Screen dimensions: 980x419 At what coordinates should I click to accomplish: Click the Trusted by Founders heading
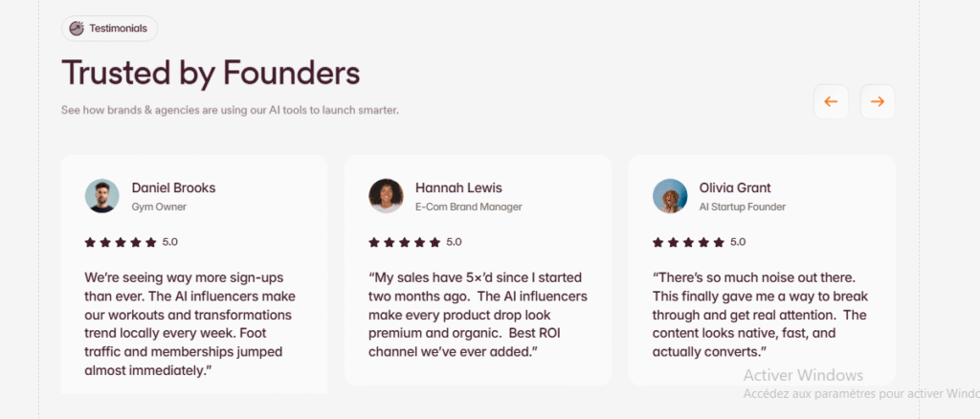(x=211, y=73)
